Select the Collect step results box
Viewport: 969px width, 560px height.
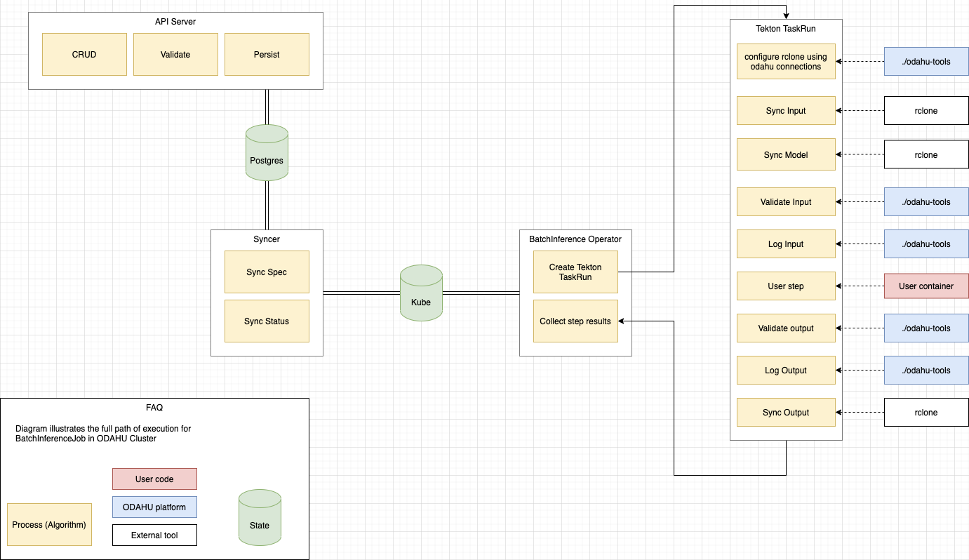coord(575,321)
